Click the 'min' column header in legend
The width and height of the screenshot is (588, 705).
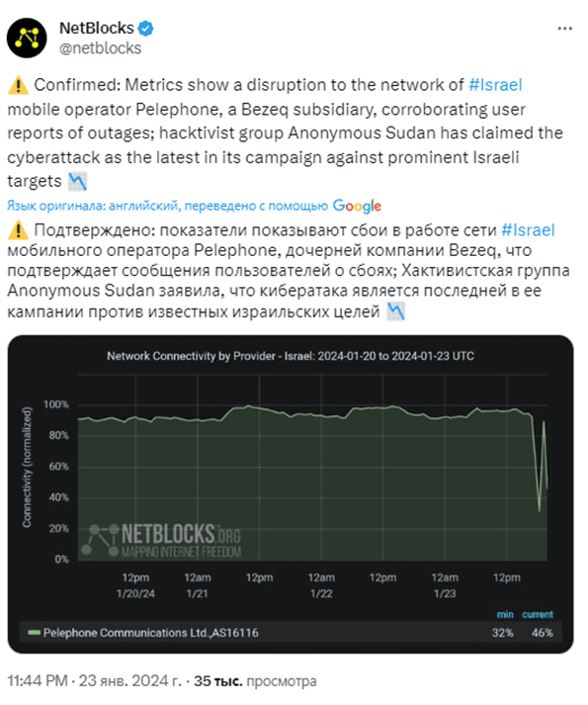coord(505,614)
